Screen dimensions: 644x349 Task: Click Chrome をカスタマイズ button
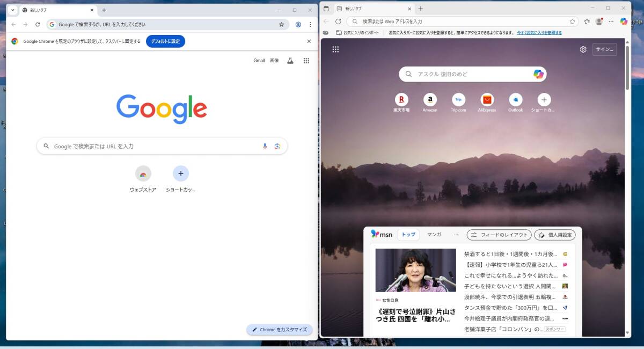(x=279, y=330)
